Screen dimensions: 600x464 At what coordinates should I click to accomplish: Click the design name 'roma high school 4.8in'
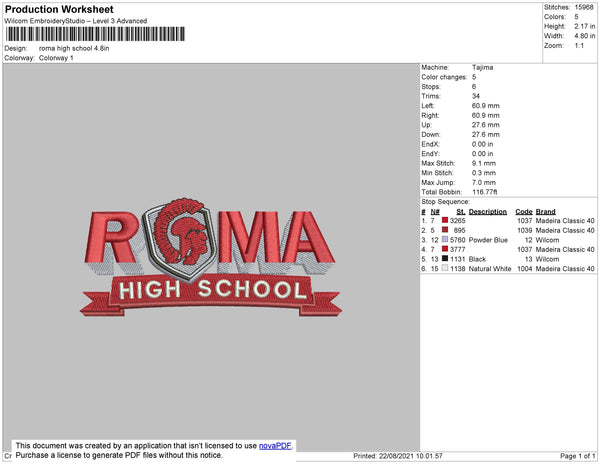click(x=74, y=48)
